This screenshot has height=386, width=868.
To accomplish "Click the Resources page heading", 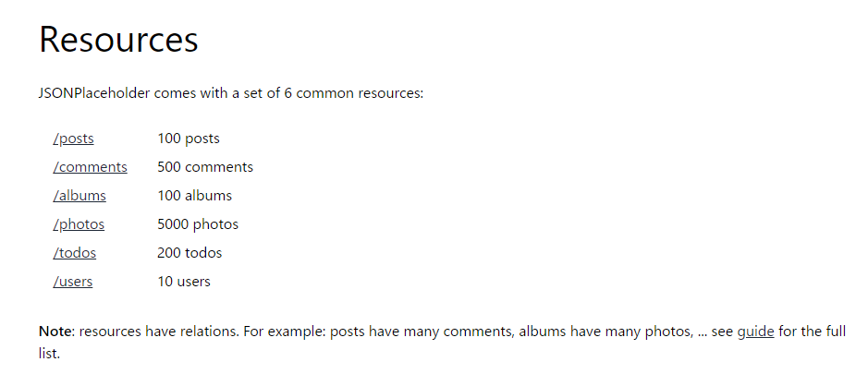I will click(118, 40).
